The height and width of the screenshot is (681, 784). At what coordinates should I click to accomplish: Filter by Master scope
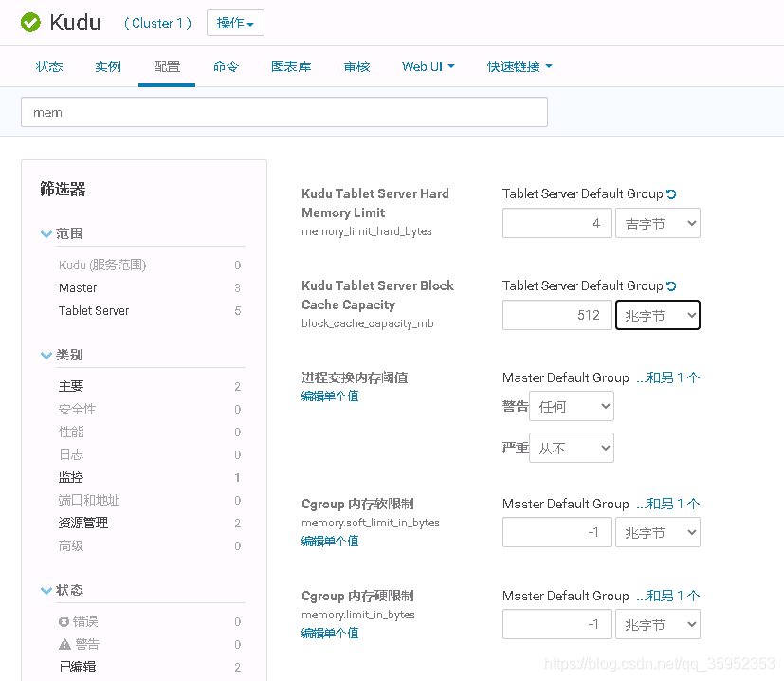tap(78, 288)
